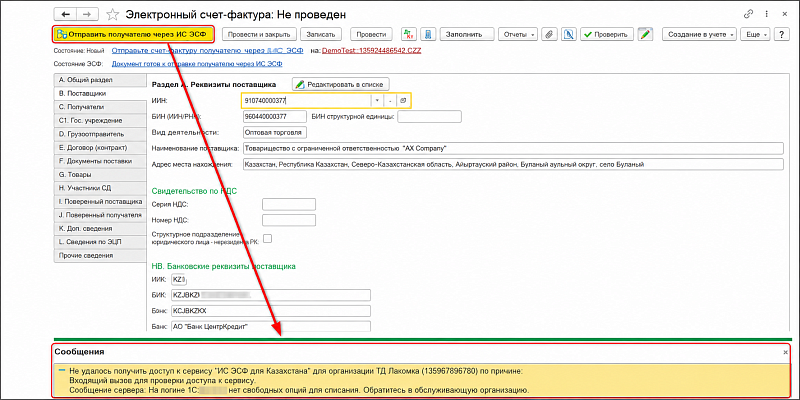The image size is (800, 400).
Task: Click the error message text in Сообщения
Action: (x=299, y=381)
